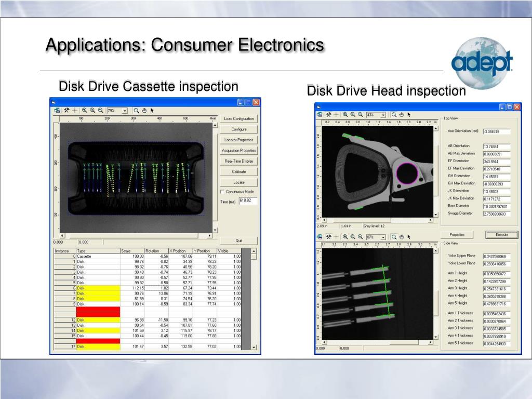Click Real-Time Display button
The height and width of the screenshot is (399, 532).
pyautogui.click(x=239, y=161)
